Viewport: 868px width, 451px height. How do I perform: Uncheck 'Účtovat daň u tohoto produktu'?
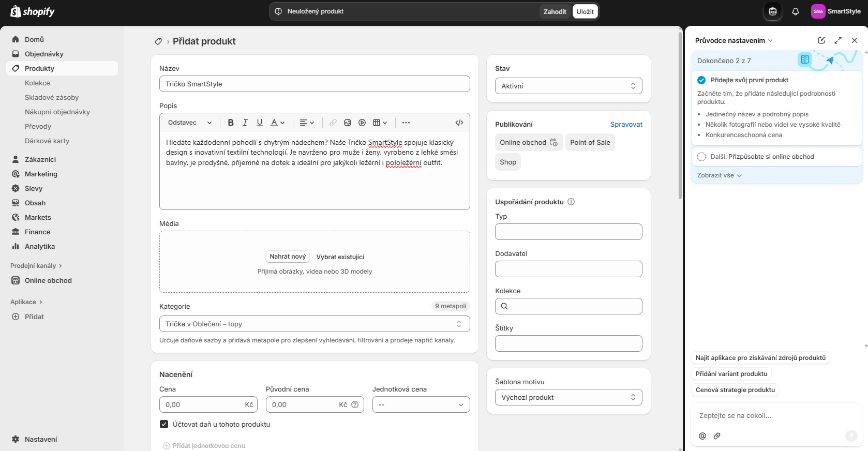[164, 424]
